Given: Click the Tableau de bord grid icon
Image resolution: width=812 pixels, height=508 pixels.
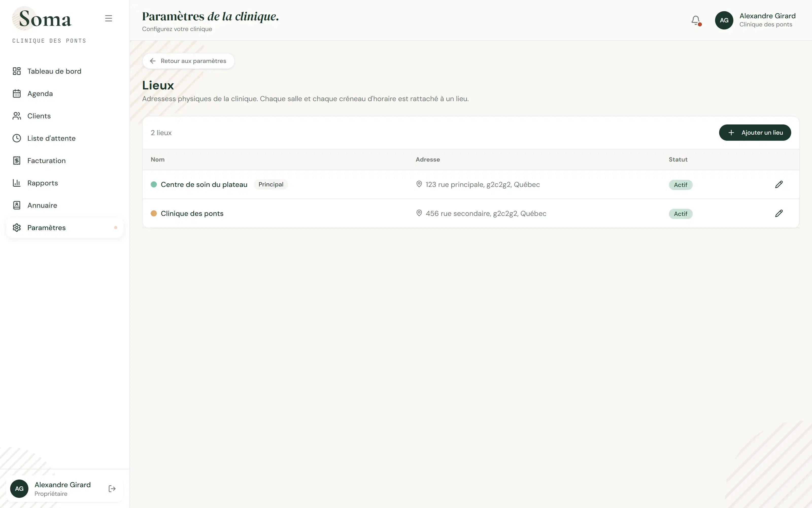Looking at the screenshot, I should [x=17, y=71].
